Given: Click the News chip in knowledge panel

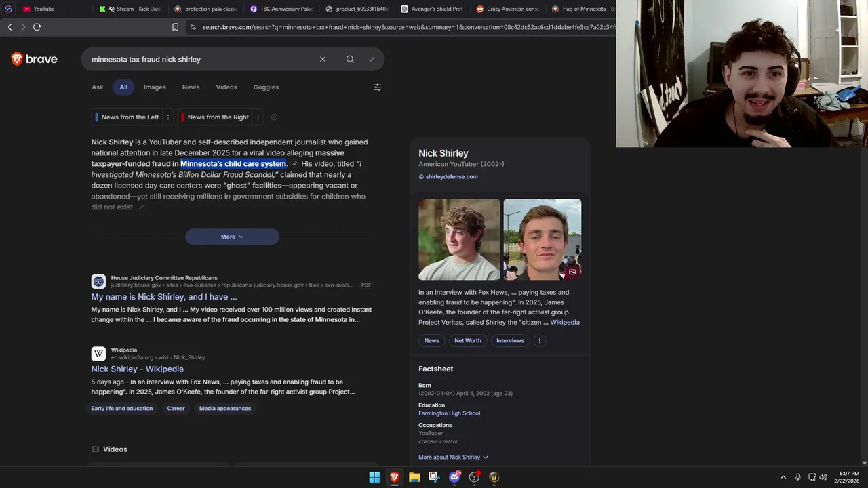Looking at the screenshot, I should (x=432, y=341).
